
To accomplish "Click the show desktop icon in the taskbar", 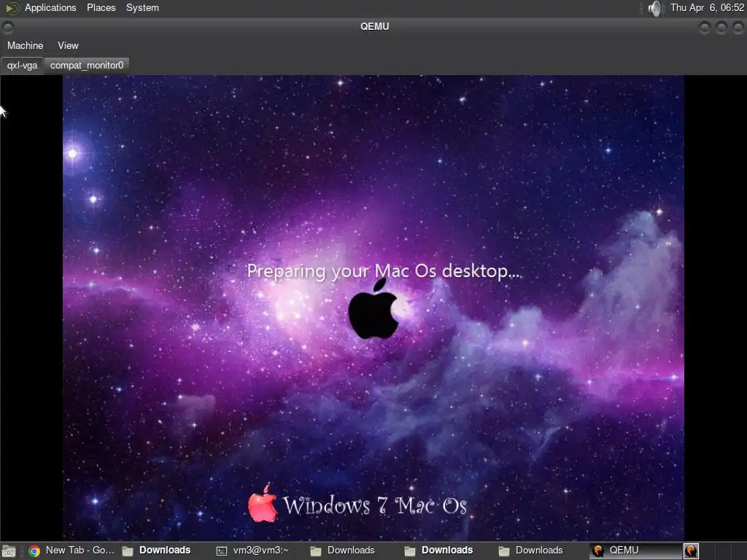I will (x=9, y=551).
